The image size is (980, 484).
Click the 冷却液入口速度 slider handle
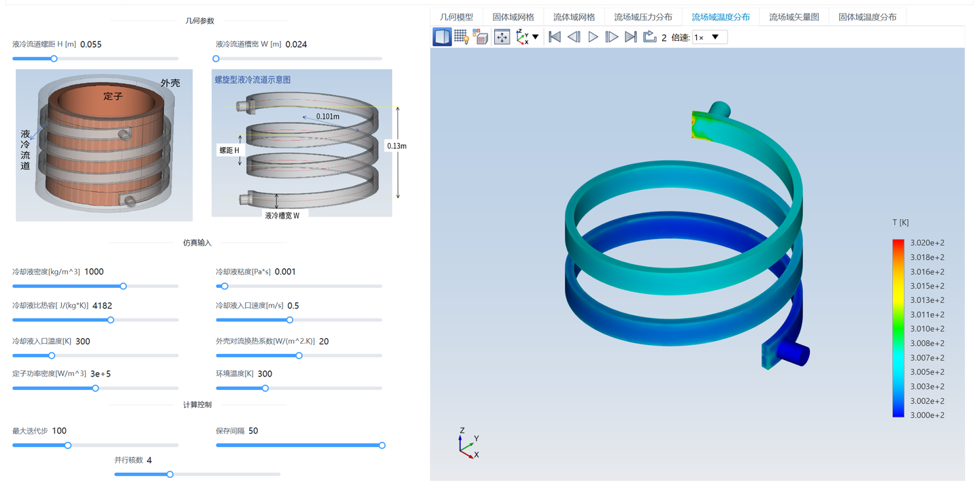point(290,320)
